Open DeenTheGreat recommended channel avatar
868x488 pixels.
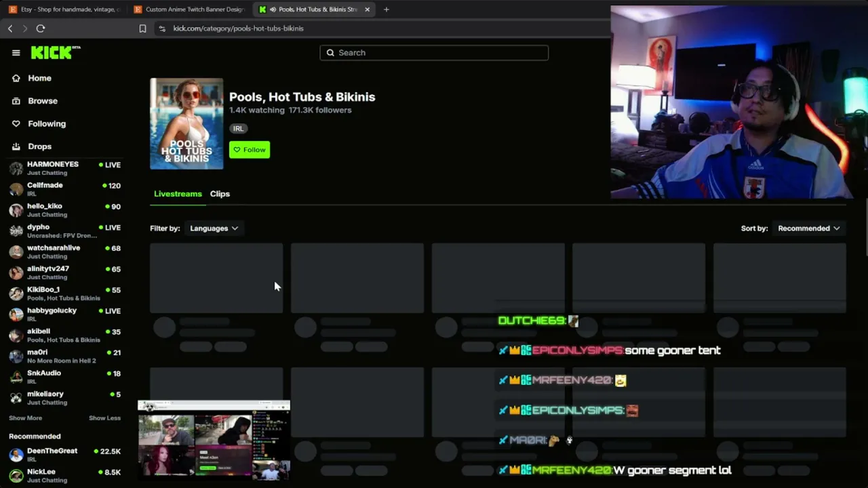pos(16,455)
